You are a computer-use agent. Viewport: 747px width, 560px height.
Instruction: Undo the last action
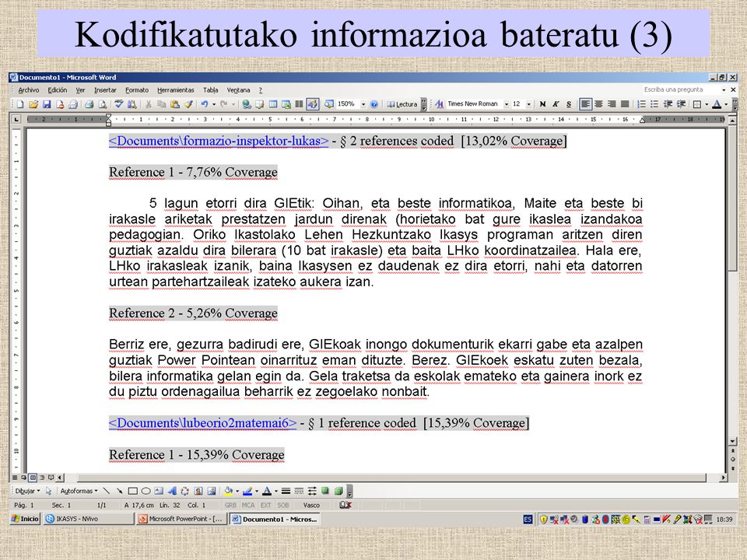pyautogui.click(x=205, y=104)
